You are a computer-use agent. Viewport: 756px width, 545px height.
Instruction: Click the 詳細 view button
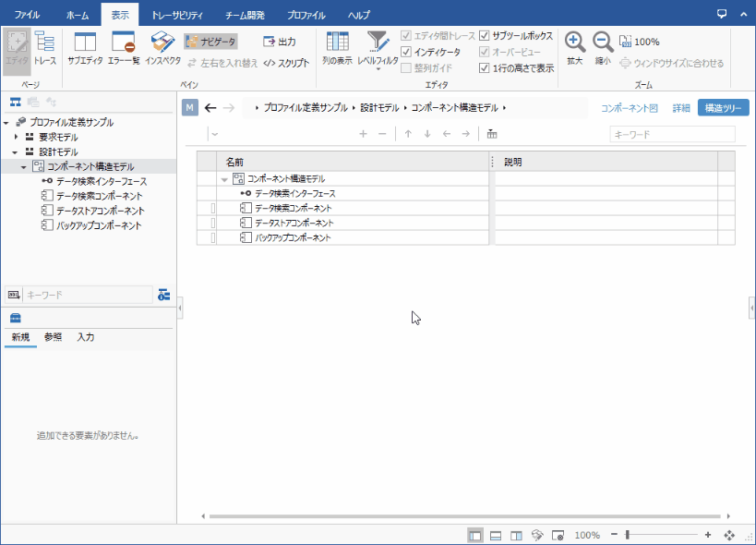[x=680, y=107]
